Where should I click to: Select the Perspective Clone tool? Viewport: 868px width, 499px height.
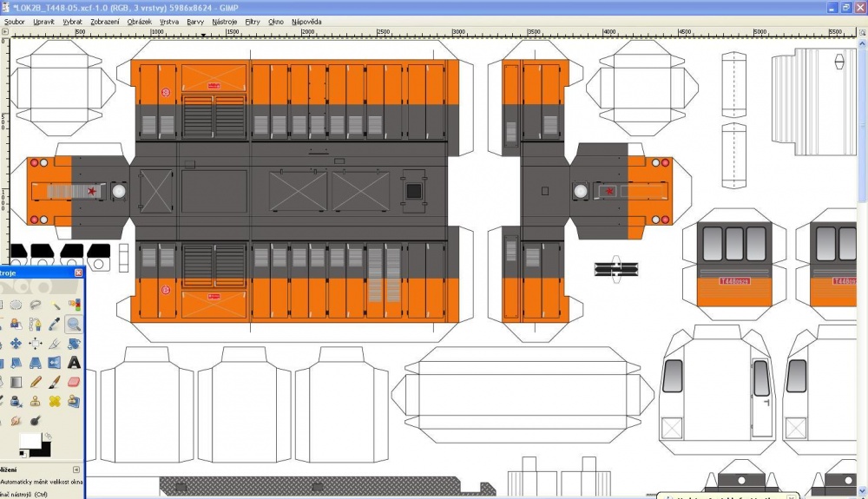(74, 401)
